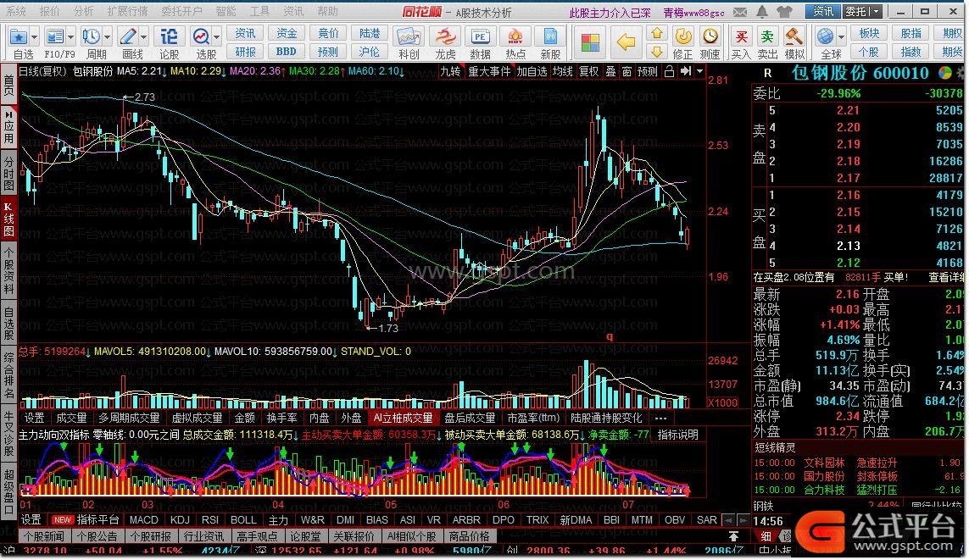Expand the 周期 period dropdown arrow
Screen dimensions: 969x560
click(107, 37)
